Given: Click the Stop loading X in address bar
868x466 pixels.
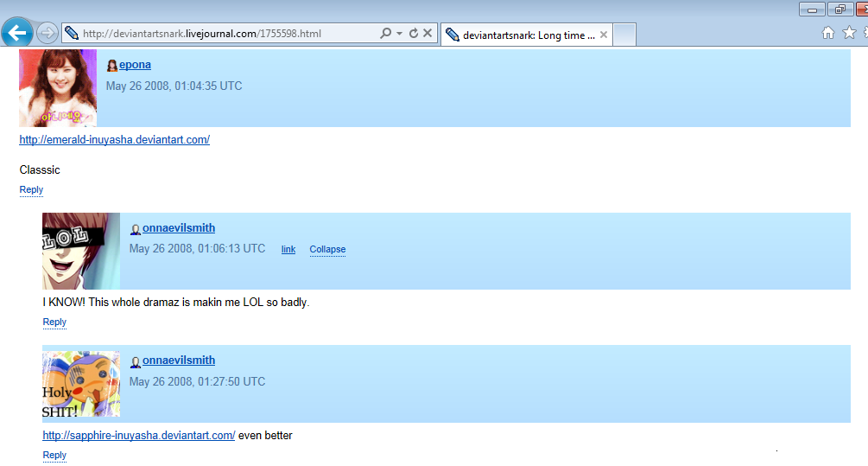Looking at the screenshot, I should coord(428,34).
